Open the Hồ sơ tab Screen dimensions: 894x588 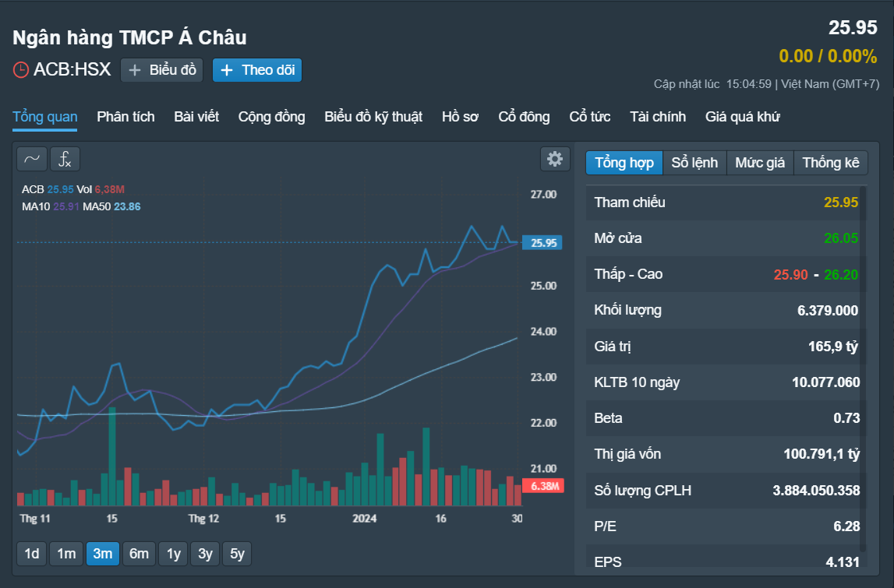[460, 117]
